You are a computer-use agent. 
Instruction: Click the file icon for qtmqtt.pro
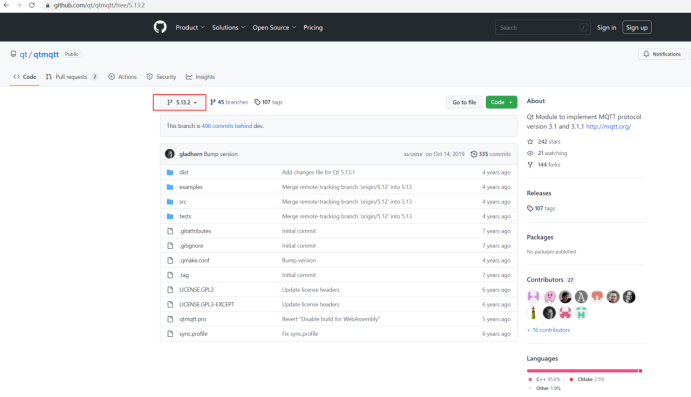tap(170, 319)
